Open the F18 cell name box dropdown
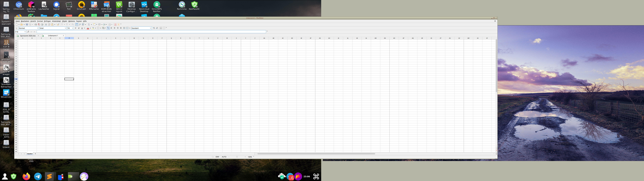644x181 pixels. [20, 32]
